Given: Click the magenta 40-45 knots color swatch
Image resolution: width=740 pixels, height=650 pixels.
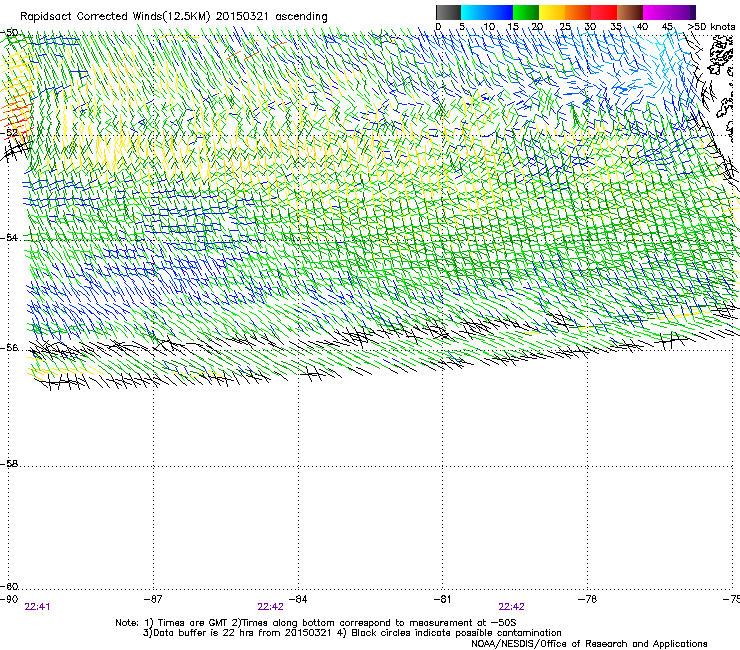Looking at the screenshot, I should pos(656,12).
